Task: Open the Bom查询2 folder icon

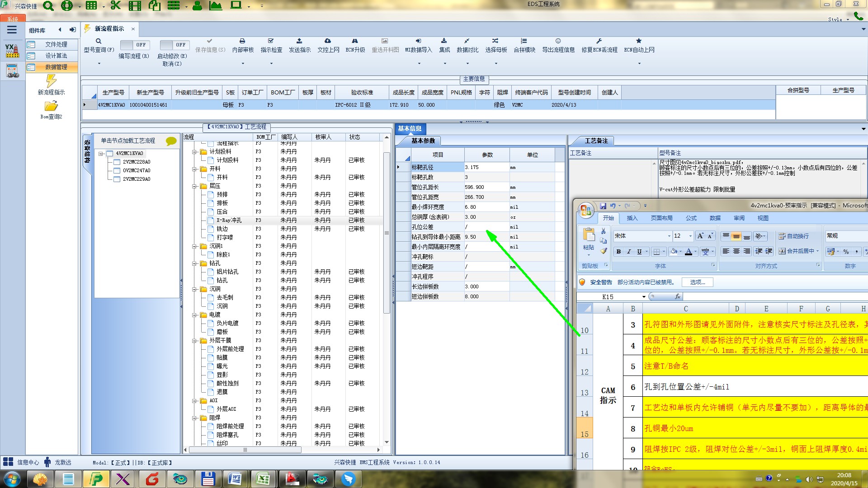Action: coord(51,106)
